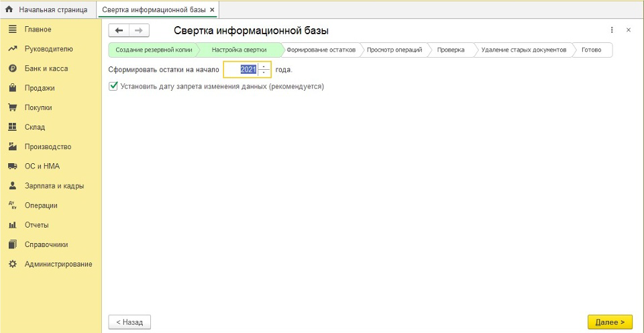Screen dimensions: 644x333
Task: Open the ОС и НМА section
Action: click(x=51, y=166)
